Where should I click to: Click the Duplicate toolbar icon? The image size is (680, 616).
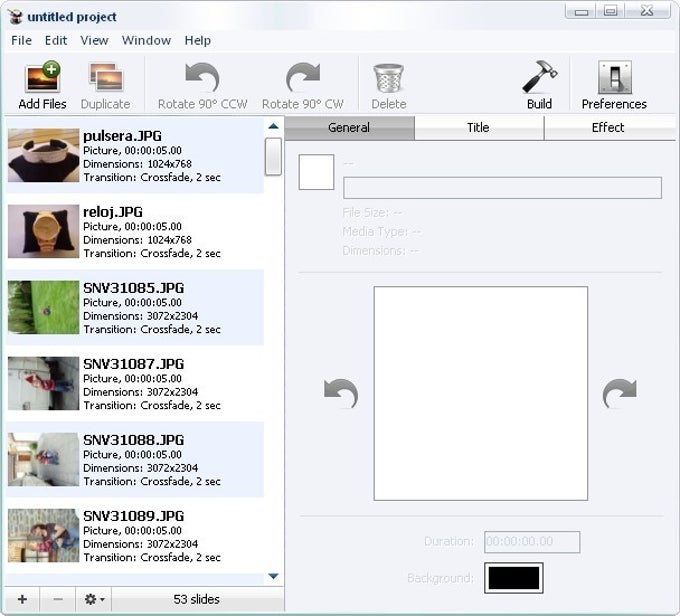pyautogui.click(x=106, y=77)
